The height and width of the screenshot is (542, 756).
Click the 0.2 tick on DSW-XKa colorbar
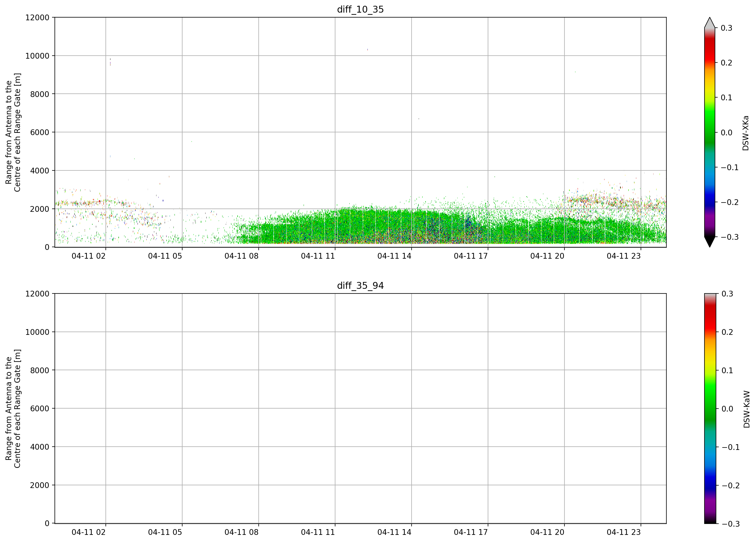726,63
